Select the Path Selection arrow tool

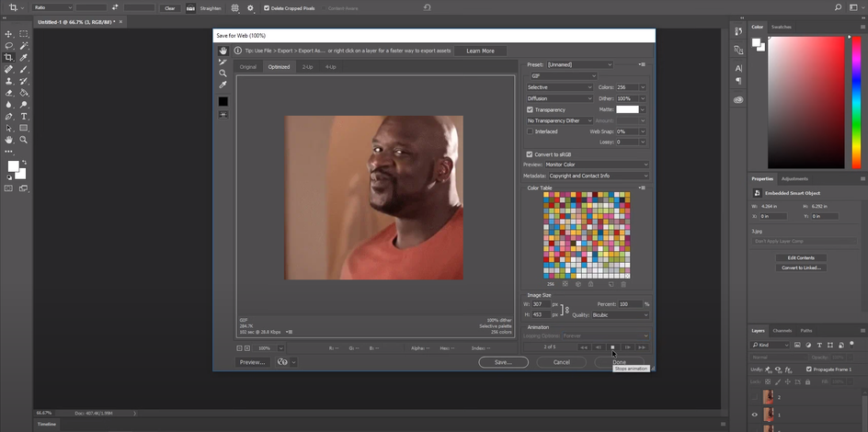(8, 129)
